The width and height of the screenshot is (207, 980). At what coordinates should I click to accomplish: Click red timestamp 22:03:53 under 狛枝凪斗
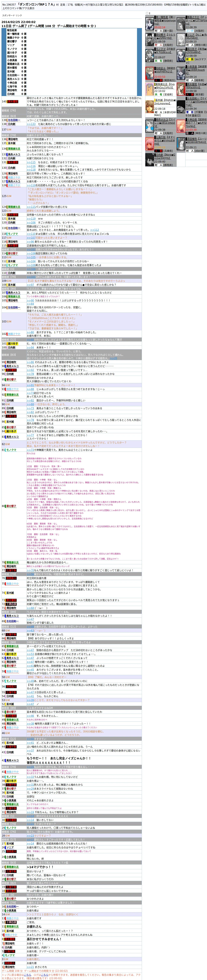click(160, 77)
